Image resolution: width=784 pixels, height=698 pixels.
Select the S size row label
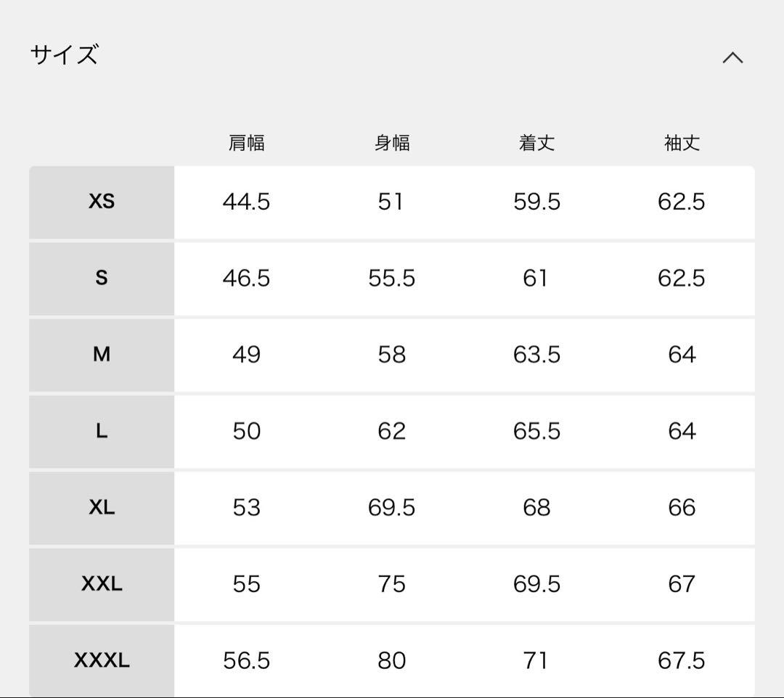pos(102,279)
